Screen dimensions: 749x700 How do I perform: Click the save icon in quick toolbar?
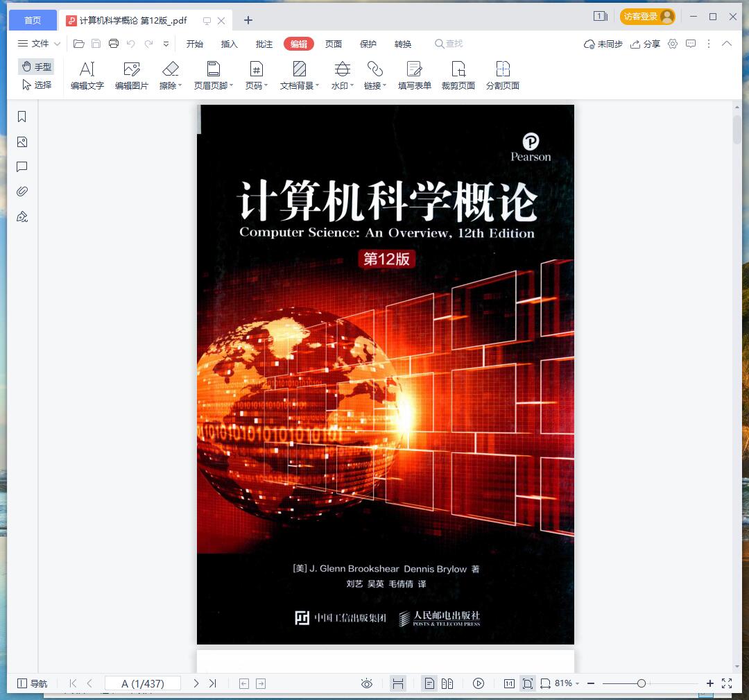pos(96,44)
